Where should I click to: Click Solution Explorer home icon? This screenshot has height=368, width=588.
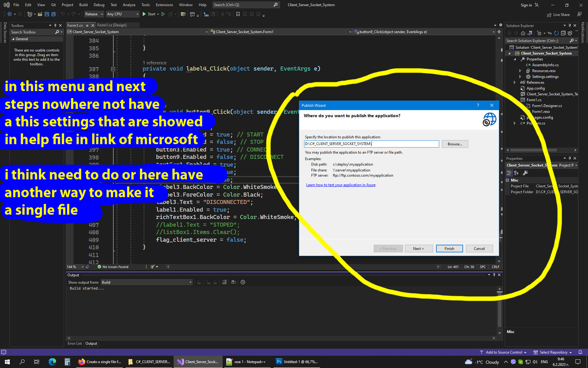pyautogui.click(x=523, y=33)
